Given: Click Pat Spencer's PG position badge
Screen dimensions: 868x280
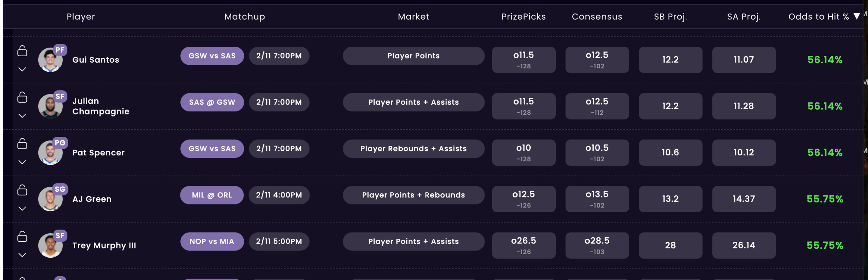Looking at the screenshot, I should (60, 143).
